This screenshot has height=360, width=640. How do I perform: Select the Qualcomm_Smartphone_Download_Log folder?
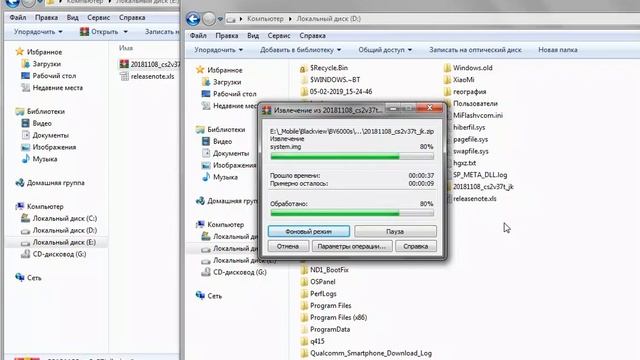coord(366,353)
